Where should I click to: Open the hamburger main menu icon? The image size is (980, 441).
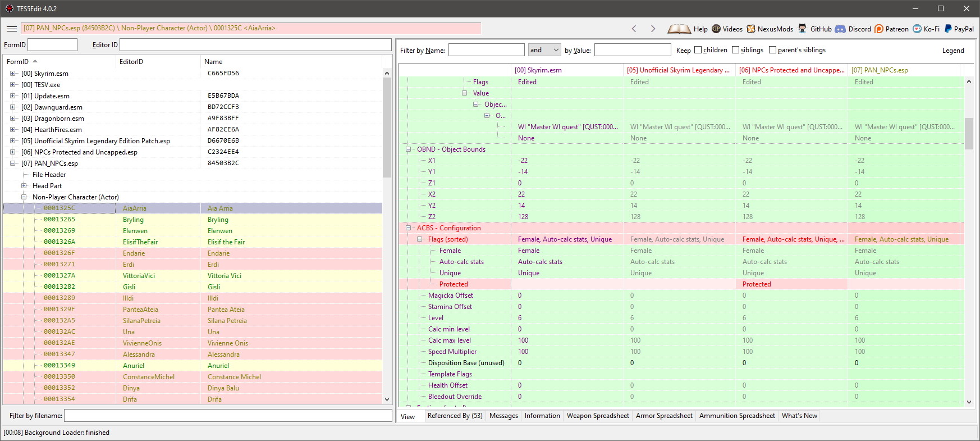point(11,29)
